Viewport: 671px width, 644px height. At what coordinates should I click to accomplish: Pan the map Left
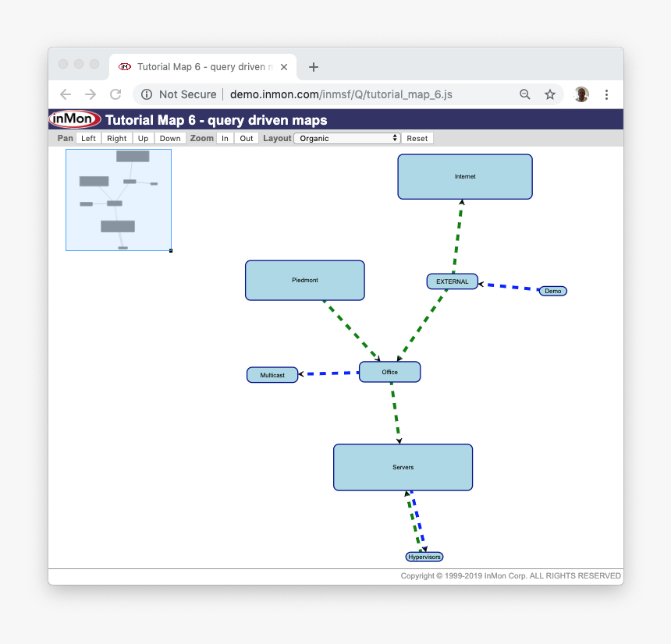point(88,138)
